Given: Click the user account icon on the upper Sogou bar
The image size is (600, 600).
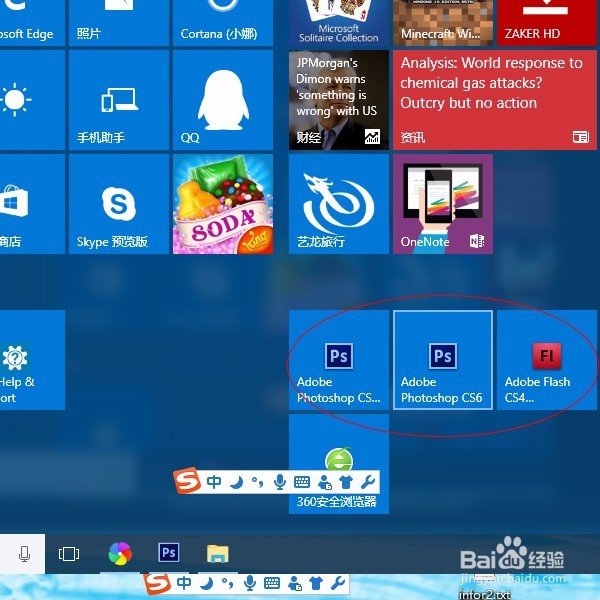Looking at the screenshot, I should (325, 483).
